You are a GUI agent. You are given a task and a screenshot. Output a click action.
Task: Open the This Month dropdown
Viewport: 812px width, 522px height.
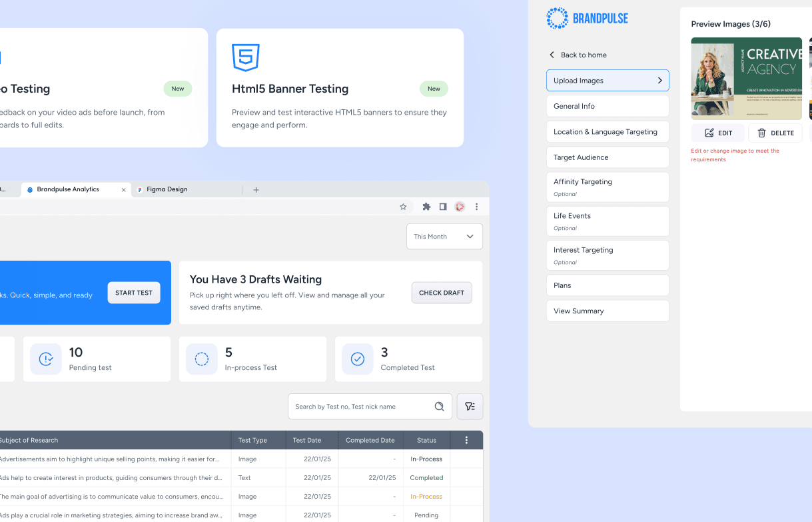click(x=444, y=237)
